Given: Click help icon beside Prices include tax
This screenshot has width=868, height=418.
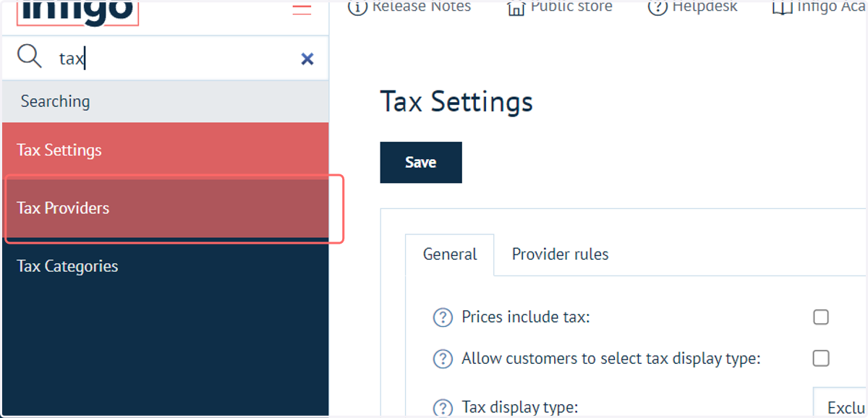Looking at the screenshot, I should (443, 317).
